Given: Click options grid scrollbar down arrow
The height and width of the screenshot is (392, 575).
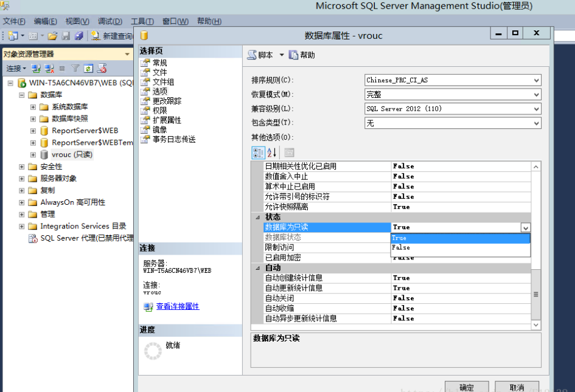Looking at the screenshot, I should click(536, 325).
